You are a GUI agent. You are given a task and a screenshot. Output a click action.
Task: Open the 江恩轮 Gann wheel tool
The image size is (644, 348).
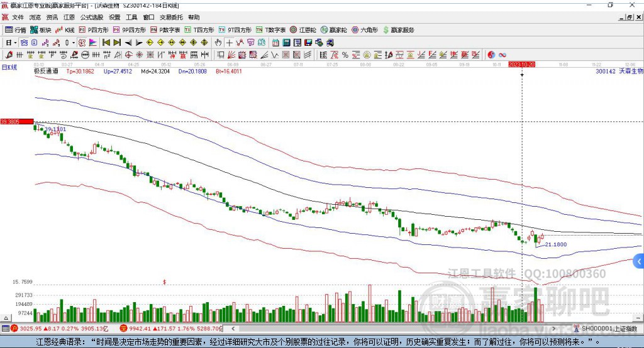[304, 30]
